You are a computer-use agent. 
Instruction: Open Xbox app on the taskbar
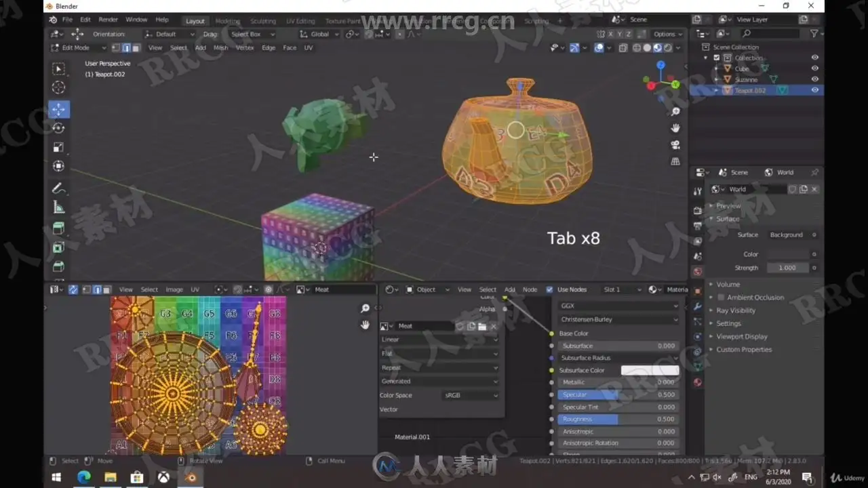[x=163, y=477]
